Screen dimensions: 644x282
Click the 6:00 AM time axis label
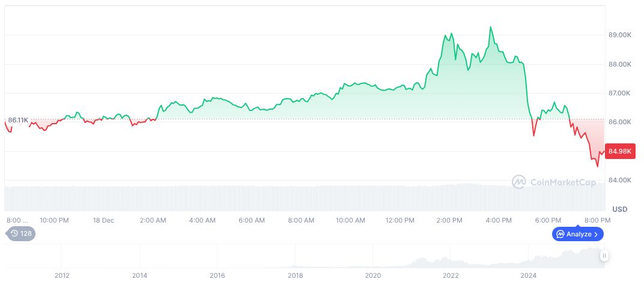251,220
